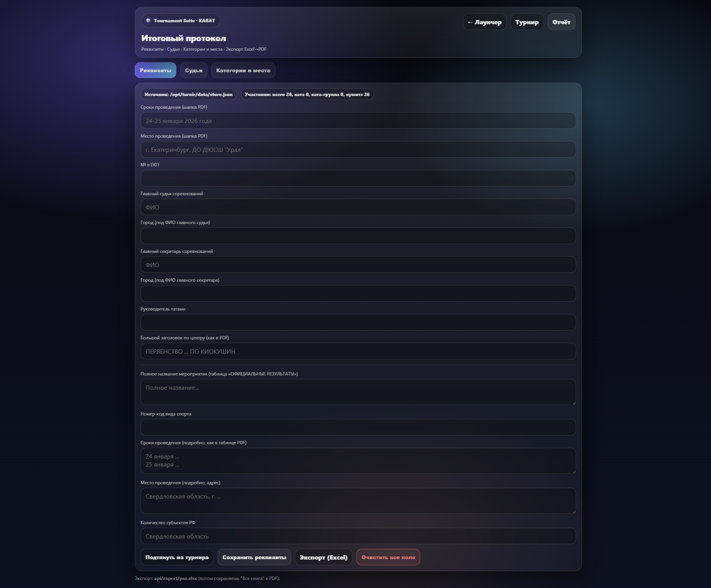The width and height of the screenshot is (711, 588).
Task: Focus the Главный секретарь соревнований field
Action: coord(358,265)
